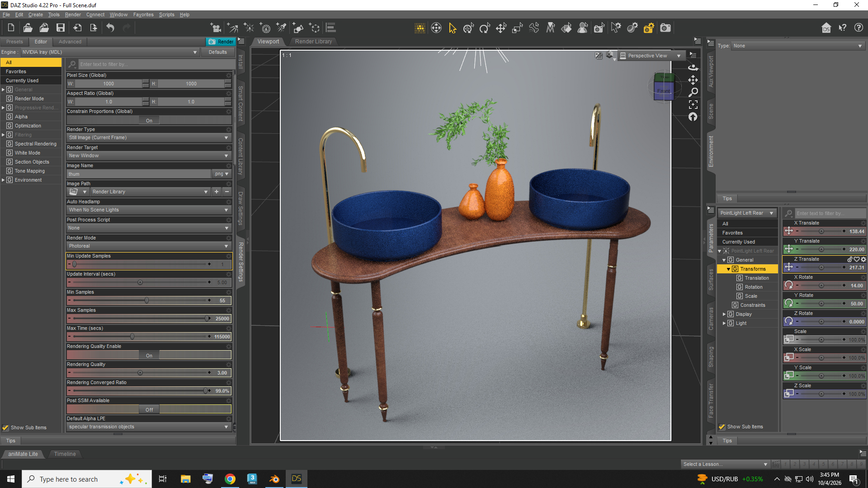Add image path with plus button
868x488 pixels.
[x=217, y=192]
